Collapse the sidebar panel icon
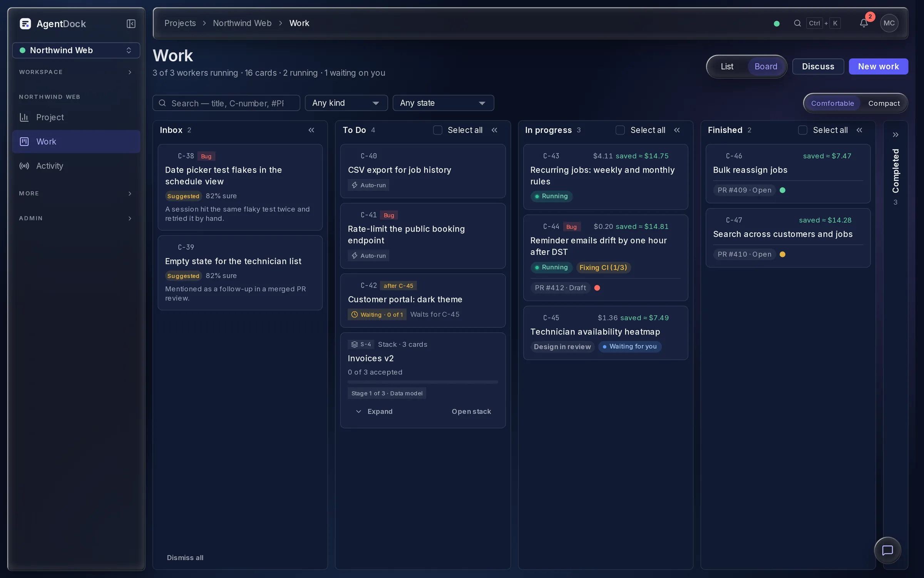Screen dimensions: 924x578 tap(131, 24)
